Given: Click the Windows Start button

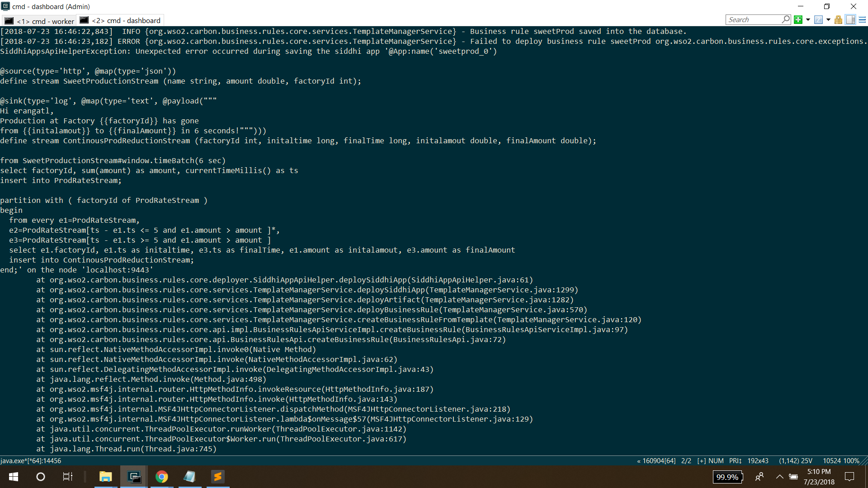Looking at the screenshot, I should [x=14, y=477].
